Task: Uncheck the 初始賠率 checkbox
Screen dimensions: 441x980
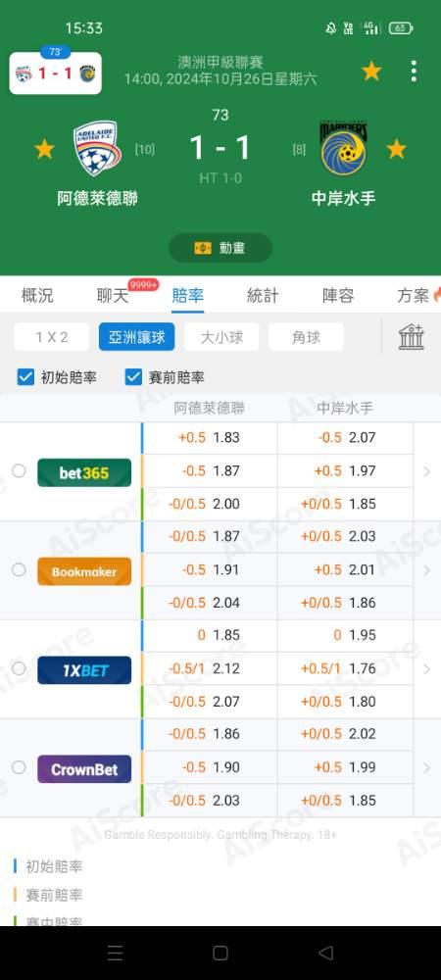Action: pos(25,377)
